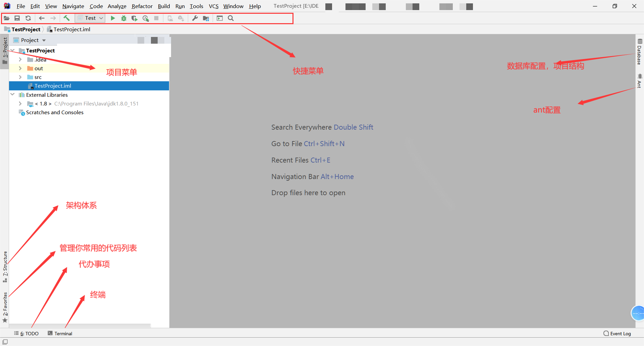
Task: Click the Run Anything terminal-window icon
Action: [x=220, y=18]
